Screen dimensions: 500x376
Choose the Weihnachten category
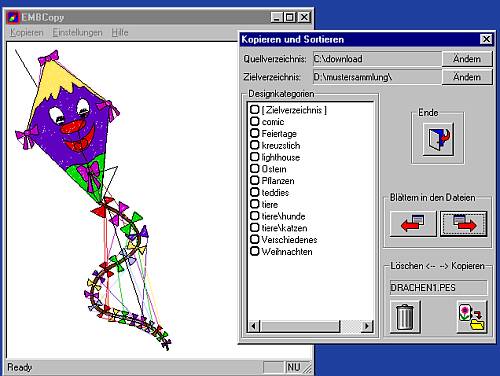(282, 251)
